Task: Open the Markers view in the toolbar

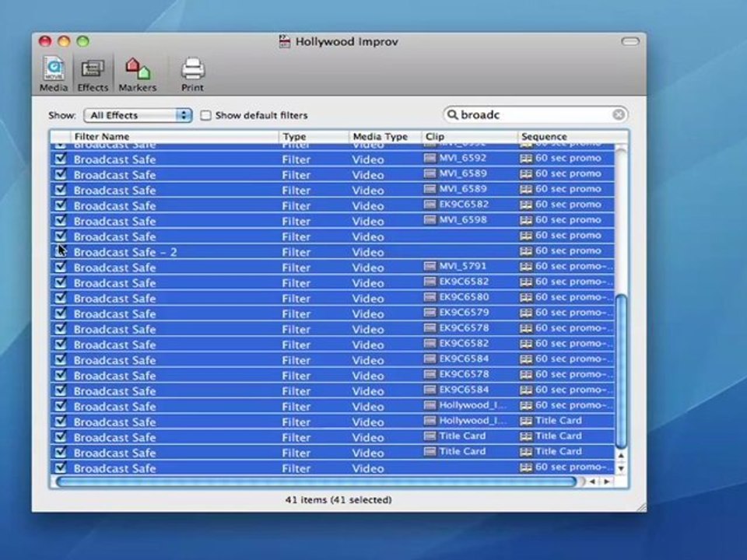Action: point(138,75)
